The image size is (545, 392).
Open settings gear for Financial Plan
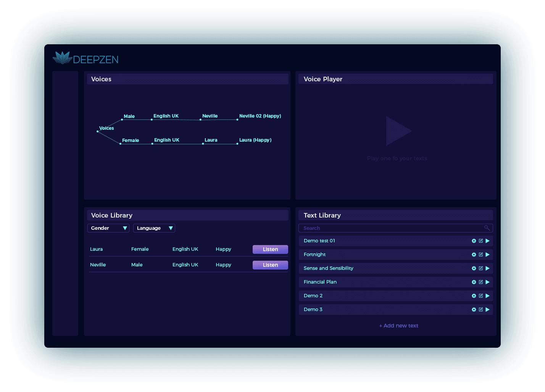474,282
